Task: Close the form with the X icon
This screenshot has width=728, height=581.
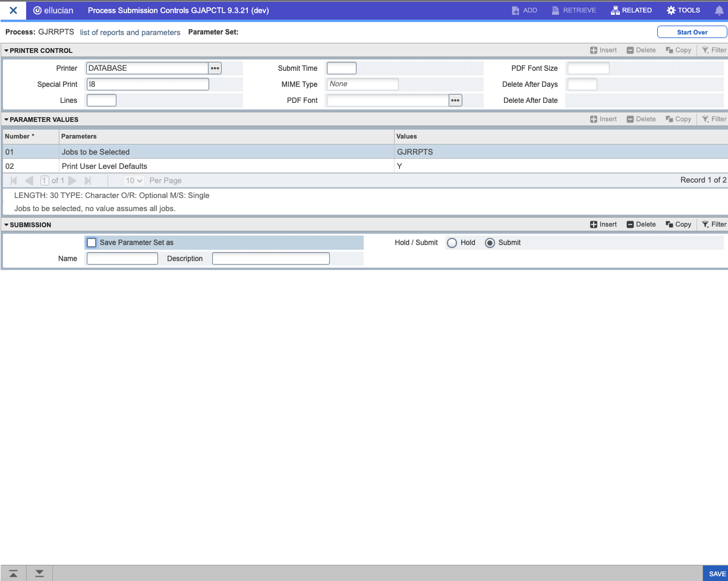Action: (x=13, y=10)
